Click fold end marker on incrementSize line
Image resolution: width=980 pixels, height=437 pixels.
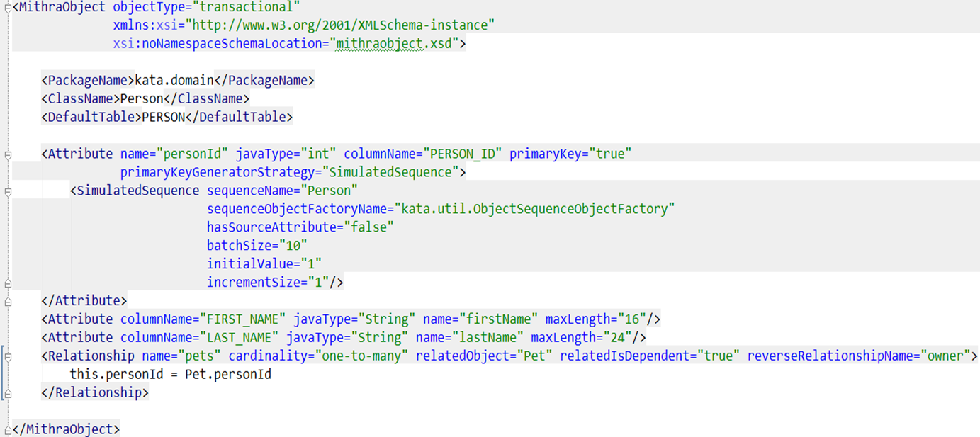[x=8, y=283]
